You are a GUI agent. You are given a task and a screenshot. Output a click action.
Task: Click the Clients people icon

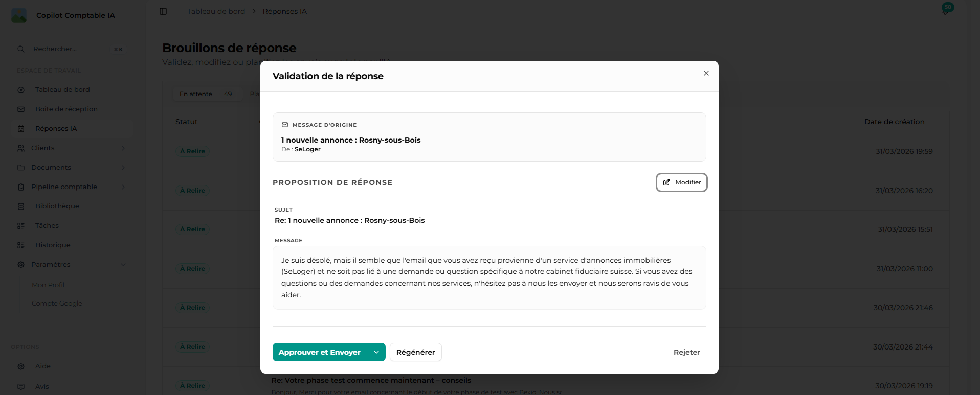pos(21,148)
